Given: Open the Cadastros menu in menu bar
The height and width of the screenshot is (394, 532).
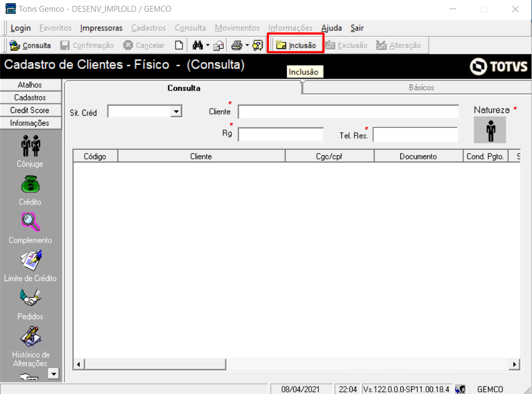Looking at the screenshot, I should (149, 28).
